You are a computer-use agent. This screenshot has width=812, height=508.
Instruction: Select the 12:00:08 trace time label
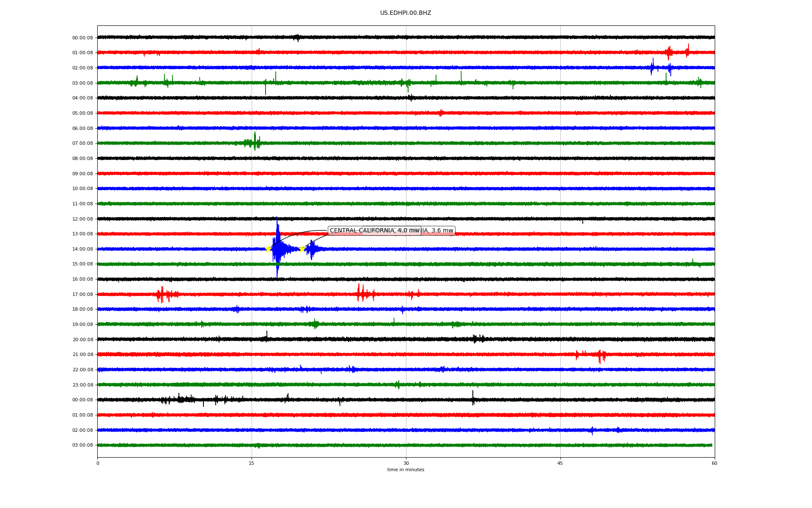[x=82, y=219]
